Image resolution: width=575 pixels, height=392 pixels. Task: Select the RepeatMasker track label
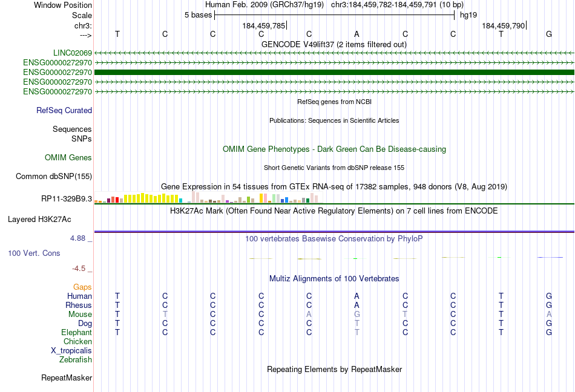point(67,377)
